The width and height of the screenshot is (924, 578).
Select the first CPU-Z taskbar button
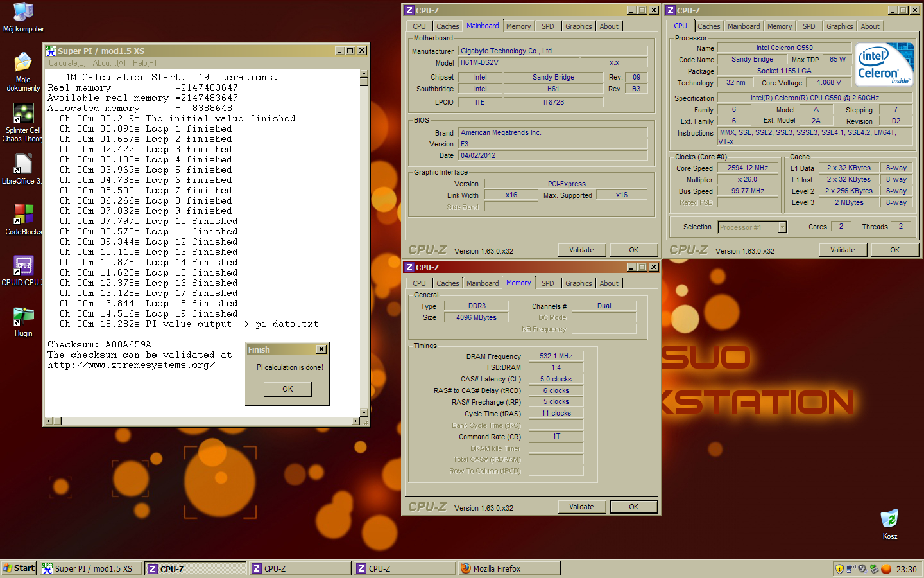coord(196,568)
